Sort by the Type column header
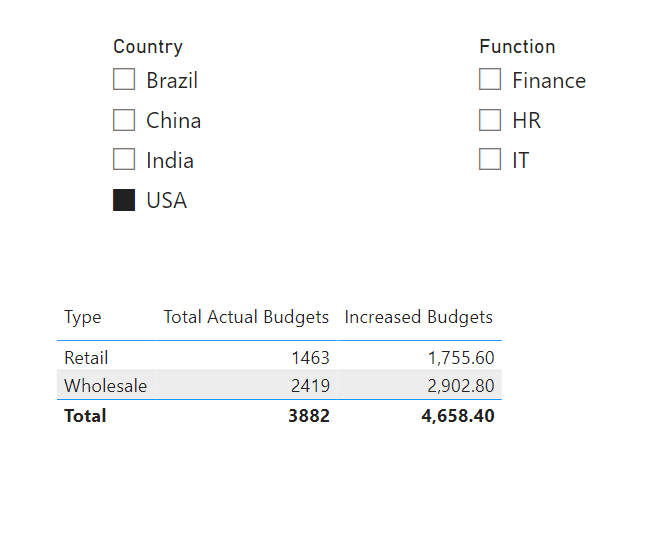 (x=82, y=318)
